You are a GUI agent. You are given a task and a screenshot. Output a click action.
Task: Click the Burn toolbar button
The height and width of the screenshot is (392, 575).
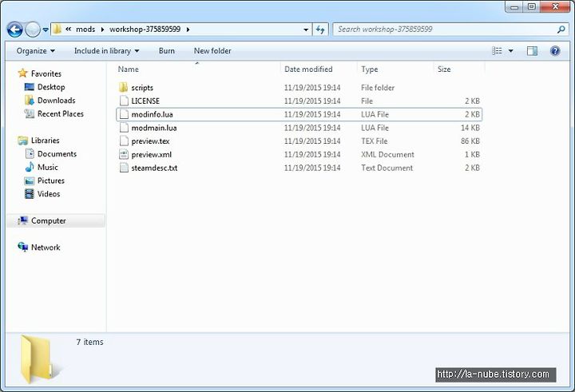pos(166,51)
